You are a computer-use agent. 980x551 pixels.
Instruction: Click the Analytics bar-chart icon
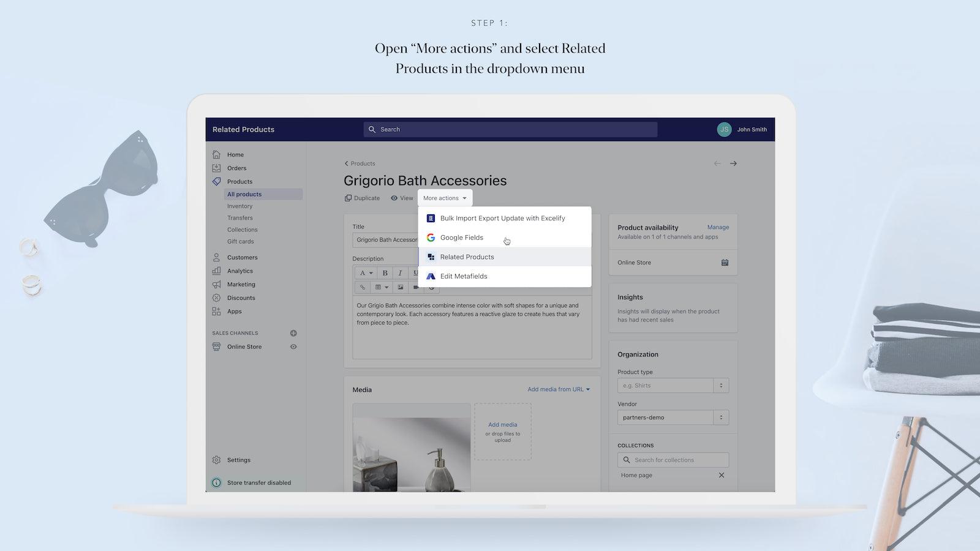point(217,271)
